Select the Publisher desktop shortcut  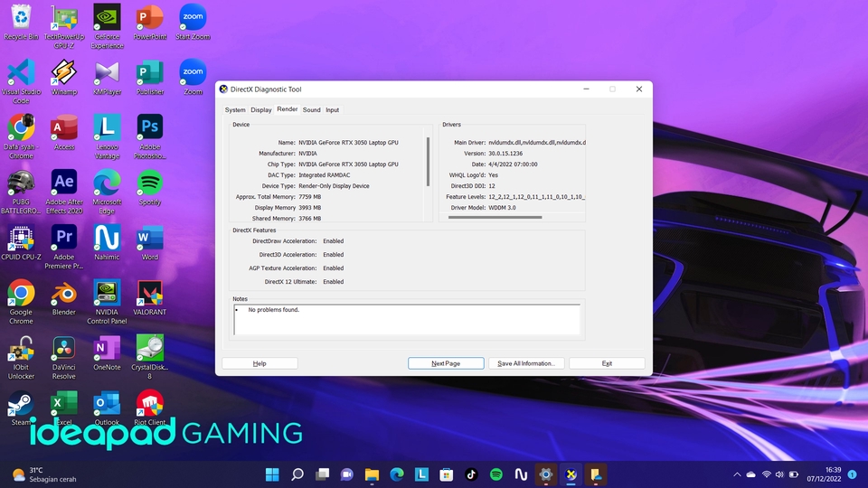pos(149,77)
